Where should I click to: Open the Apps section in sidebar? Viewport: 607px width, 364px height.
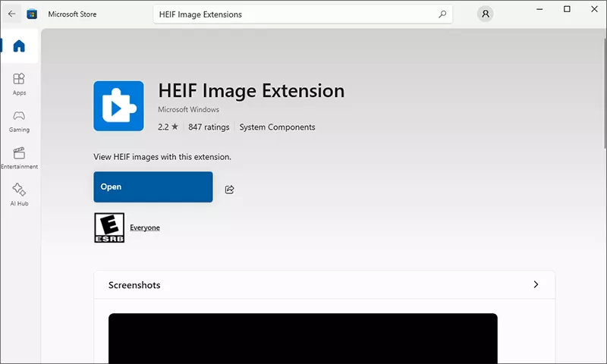tap(19, 84)
